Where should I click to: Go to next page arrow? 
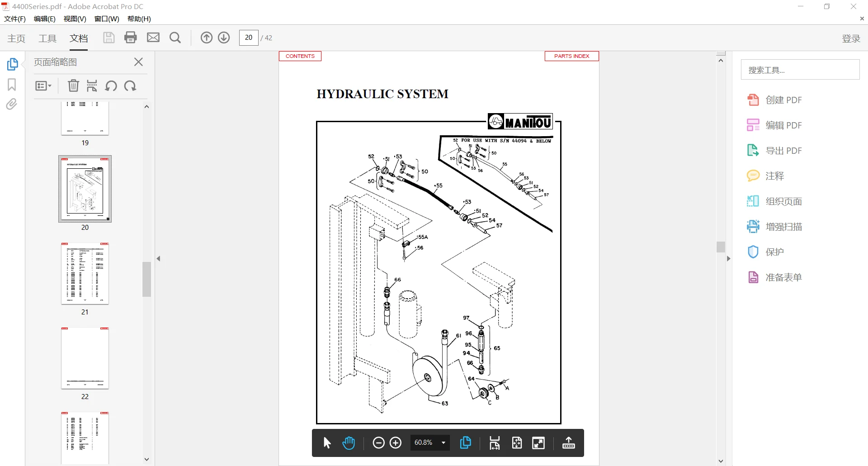pyautogui.click(x=224, y=38)
